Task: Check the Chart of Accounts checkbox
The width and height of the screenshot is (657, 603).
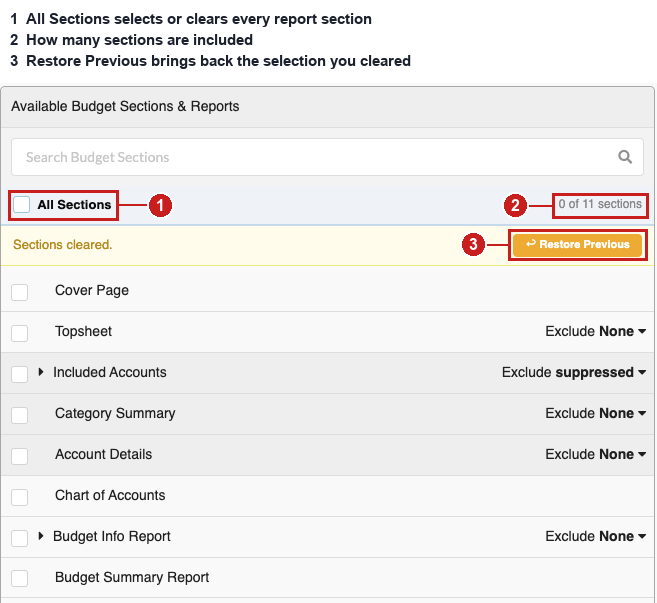Action: pos(20,497)
